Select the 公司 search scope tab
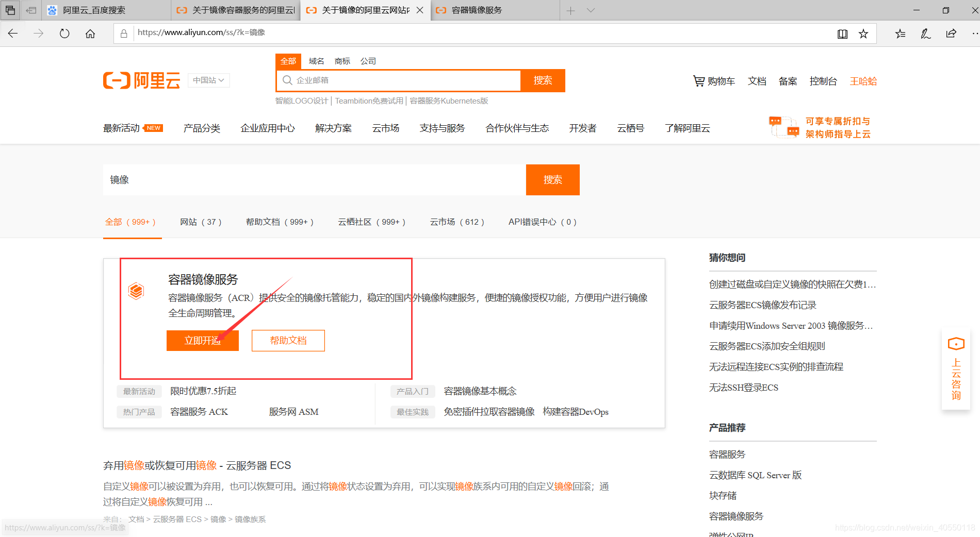980x537 pixels. [x=368, y=61]
